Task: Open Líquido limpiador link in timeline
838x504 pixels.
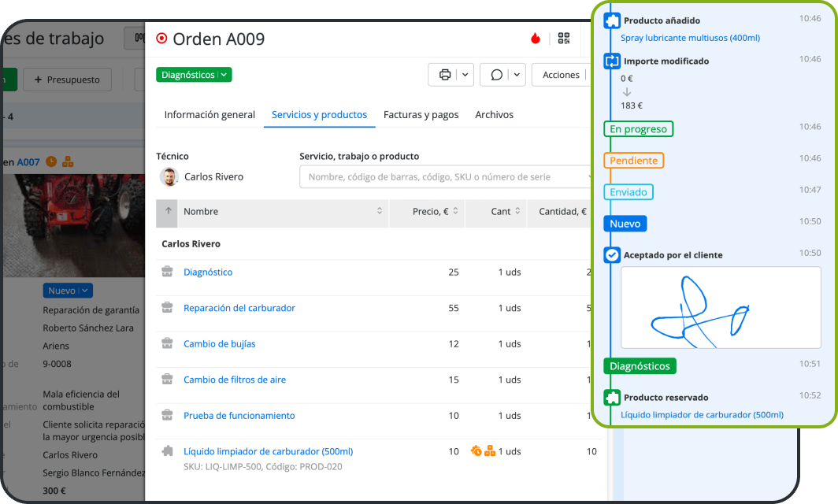Action: [702, 415]
